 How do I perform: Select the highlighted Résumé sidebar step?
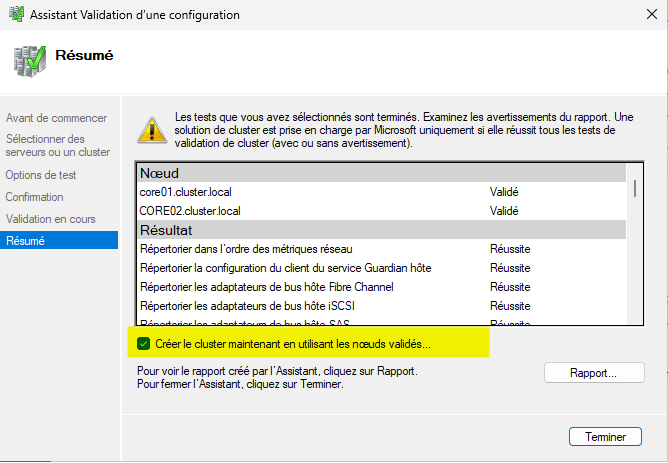(25, 240)
